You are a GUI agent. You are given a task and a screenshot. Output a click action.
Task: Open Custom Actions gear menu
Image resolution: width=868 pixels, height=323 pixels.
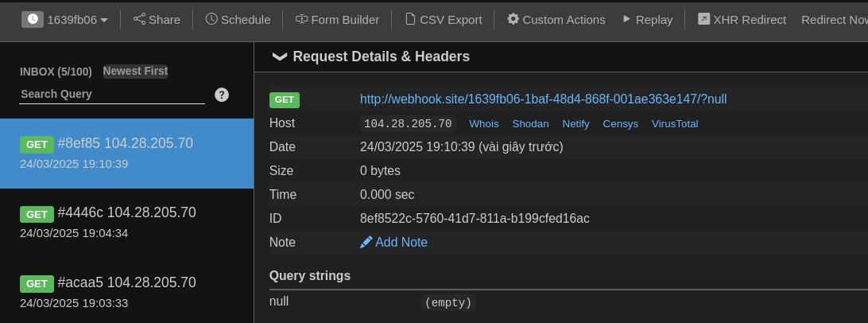pos(513,19)
